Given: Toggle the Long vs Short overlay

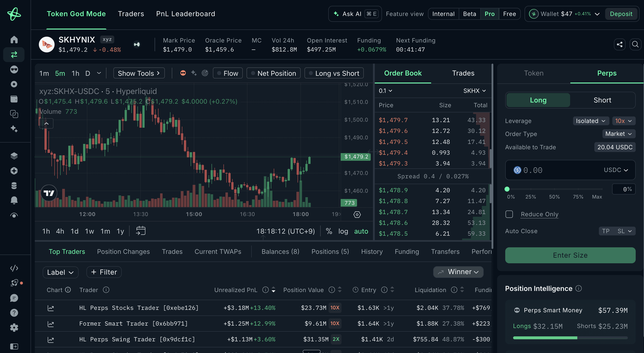Looking at the screenshot, I should point(334,73).
